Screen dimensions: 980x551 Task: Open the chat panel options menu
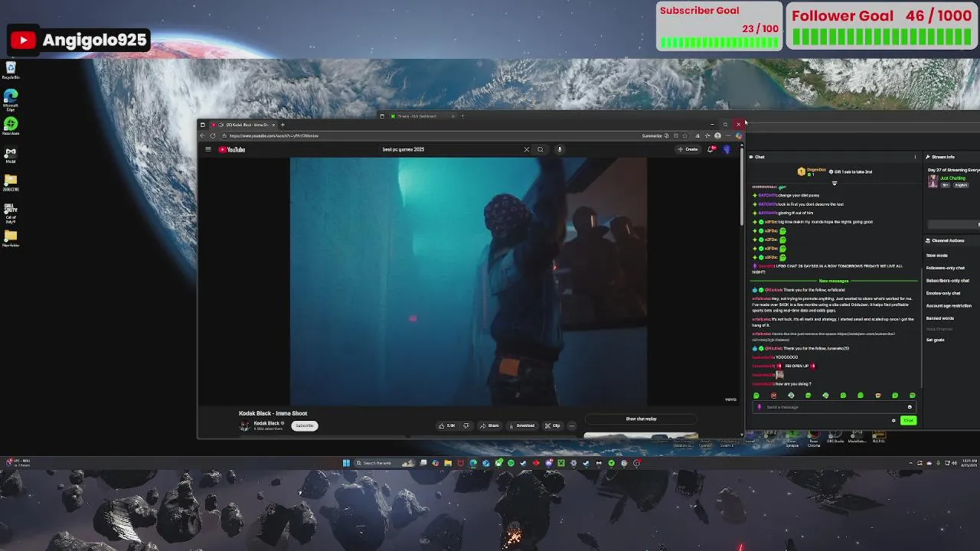pos(915,157)
